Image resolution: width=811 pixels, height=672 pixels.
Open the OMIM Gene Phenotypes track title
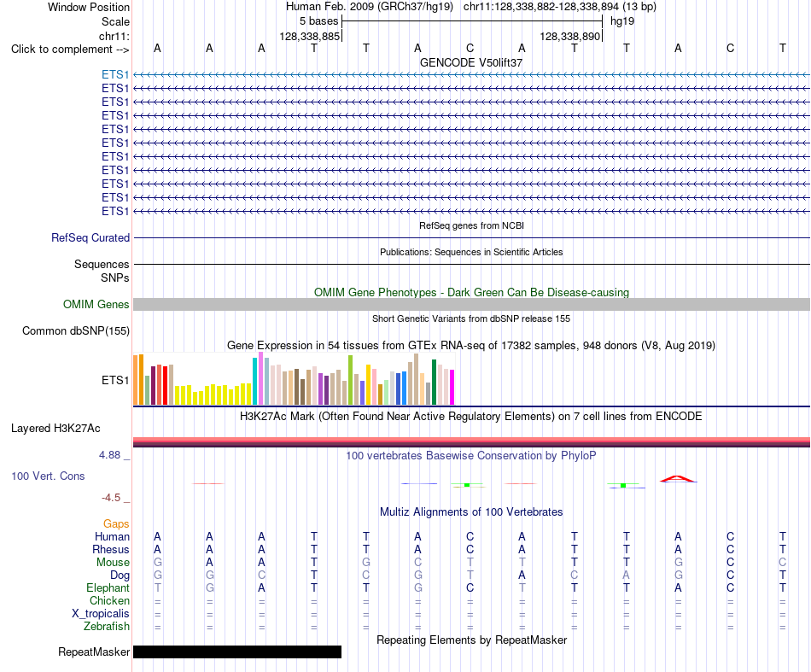coord(471,292)
